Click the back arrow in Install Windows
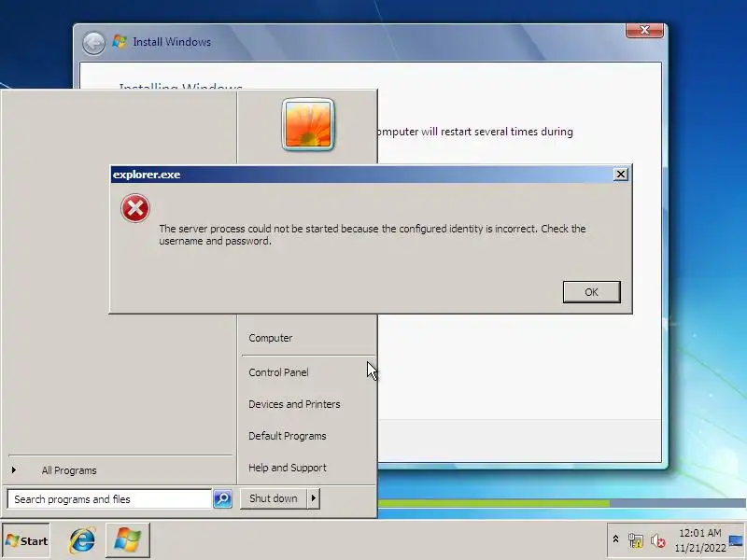The width and height of the screenshot is (747, 560). click(93, 43)
